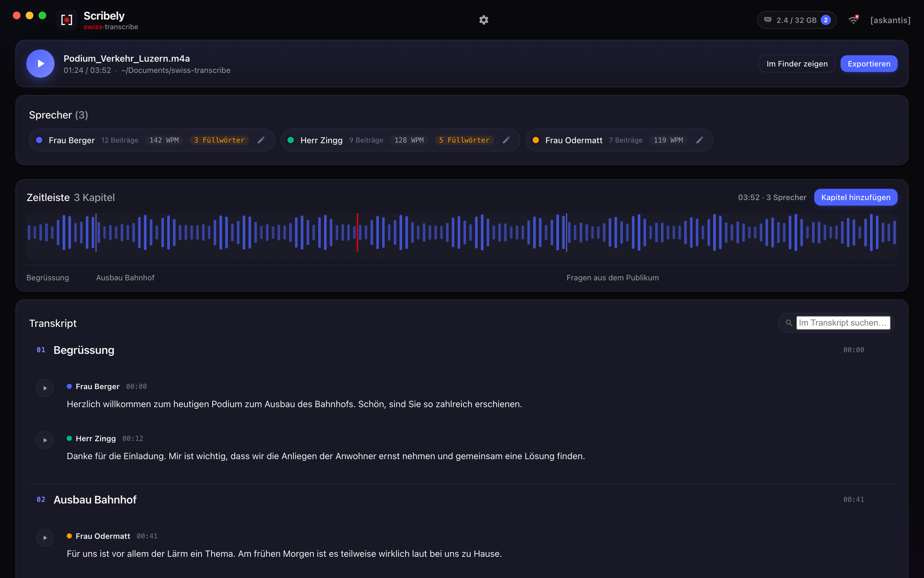
Task: Click the Scribely app logo icon
Action: pyautogui.click(x=66, y=20)
